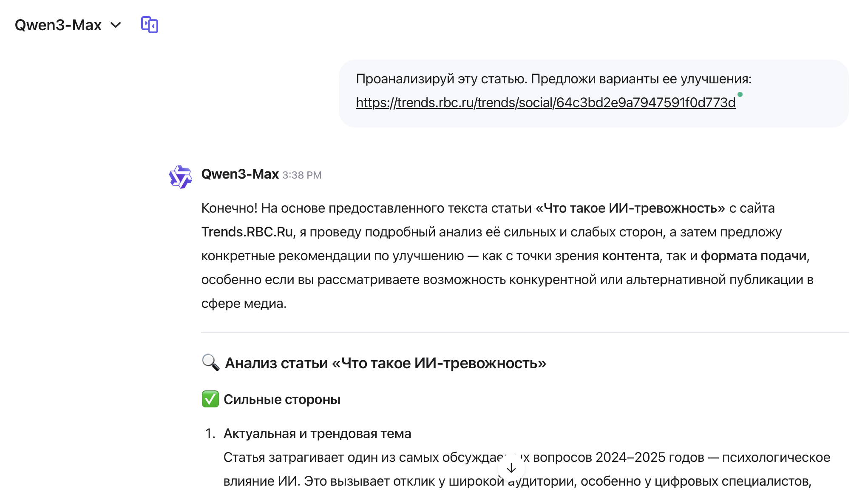Click the bold word контента

click(x=631, y=256)
